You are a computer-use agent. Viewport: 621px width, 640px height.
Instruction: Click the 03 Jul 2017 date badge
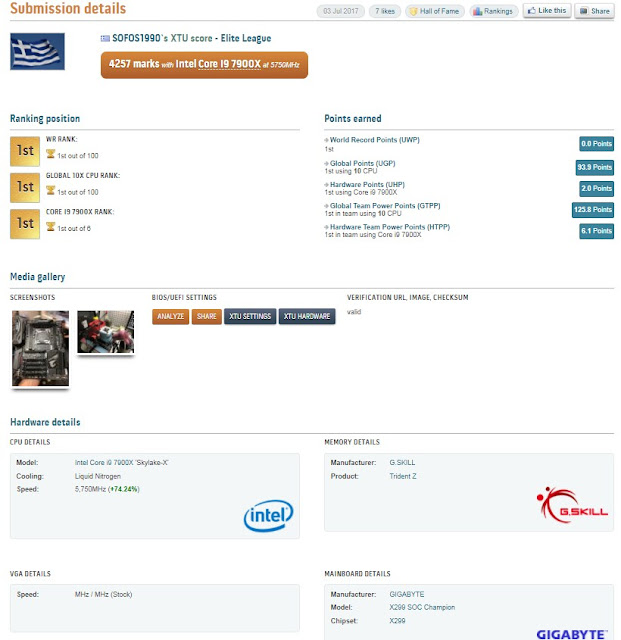tap(341, 11)
